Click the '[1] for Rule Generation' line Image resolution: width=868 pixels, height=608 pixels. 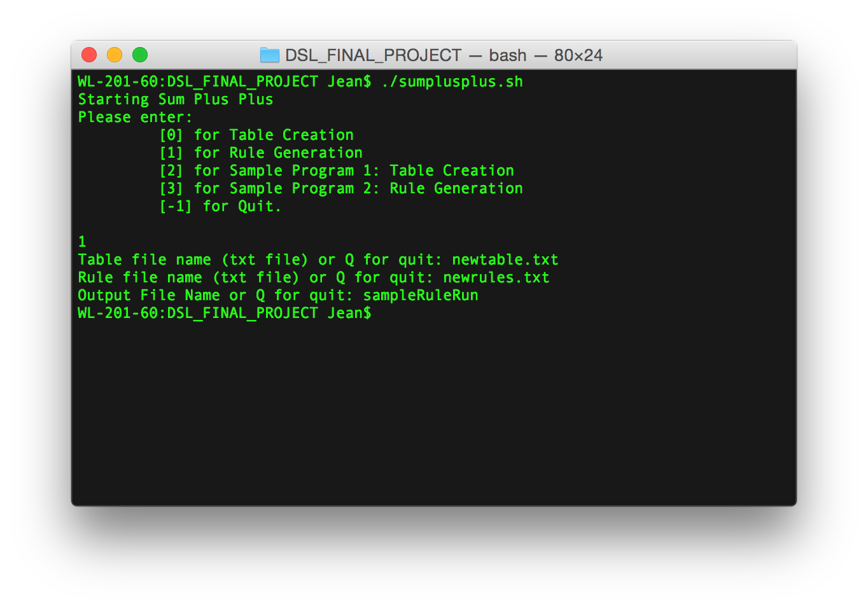[261, 153]
